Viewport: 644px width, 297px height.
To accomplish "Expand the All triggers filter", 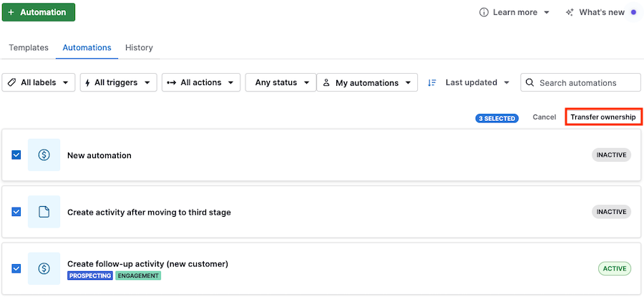I will click(119, 82).
